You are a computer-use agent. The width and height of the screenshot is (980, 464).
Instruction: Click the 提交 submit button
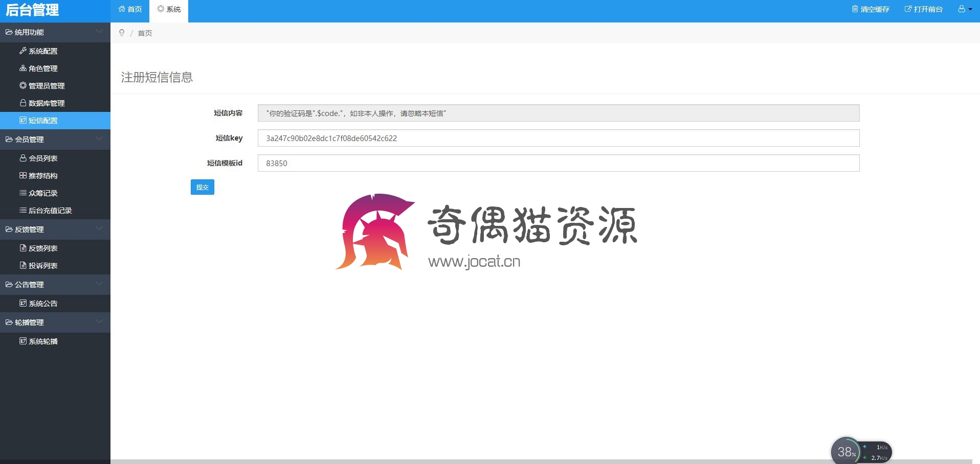(203, 187)
